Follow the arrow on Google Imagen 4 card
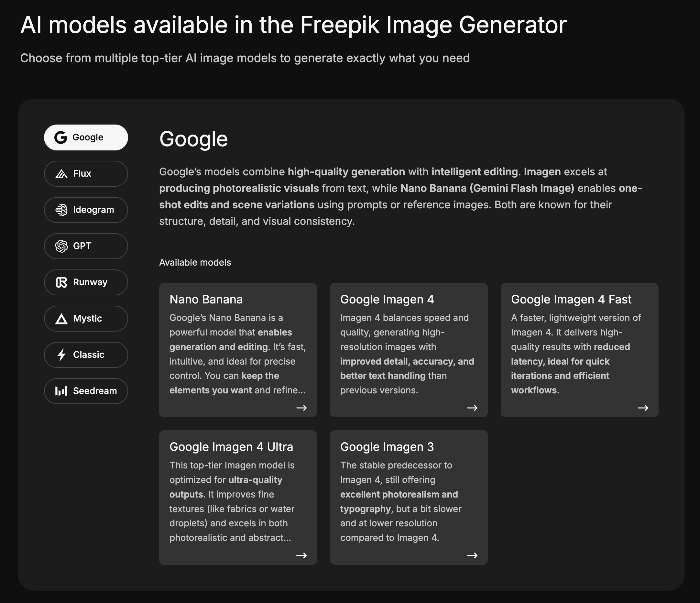This screenshot has width=700, height=603. tap(472, 408)
